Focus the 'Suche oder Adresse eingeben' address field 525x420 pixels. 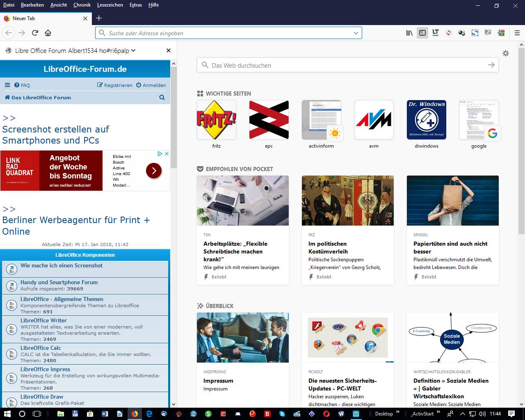pos(229,33)
